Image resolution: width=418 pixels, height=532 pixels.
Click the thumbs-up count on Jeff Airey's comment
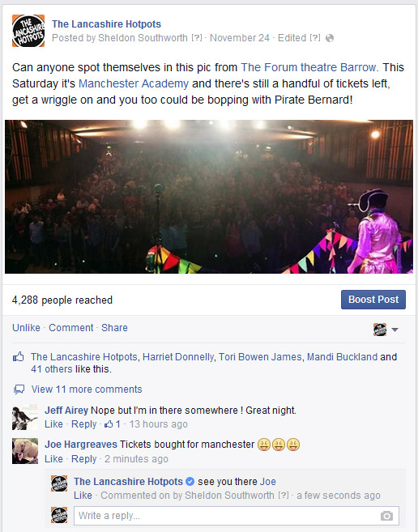(113, 424)
